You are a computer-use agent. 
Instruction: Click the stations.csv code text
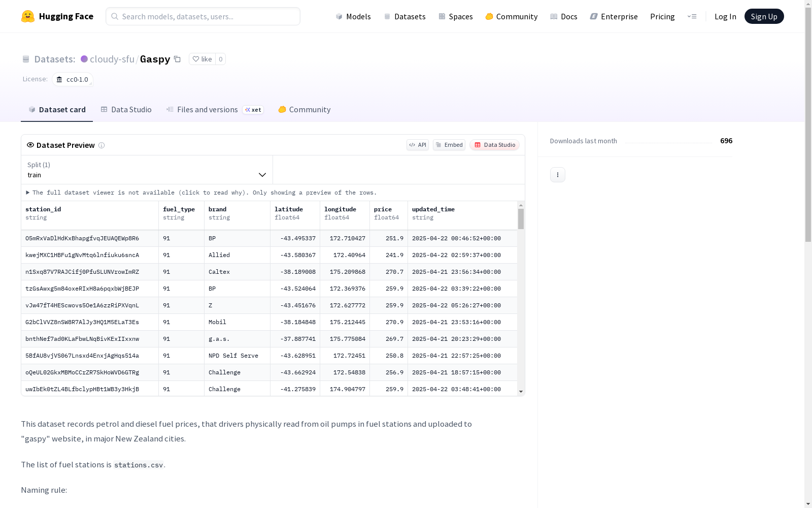click(139, 465)
